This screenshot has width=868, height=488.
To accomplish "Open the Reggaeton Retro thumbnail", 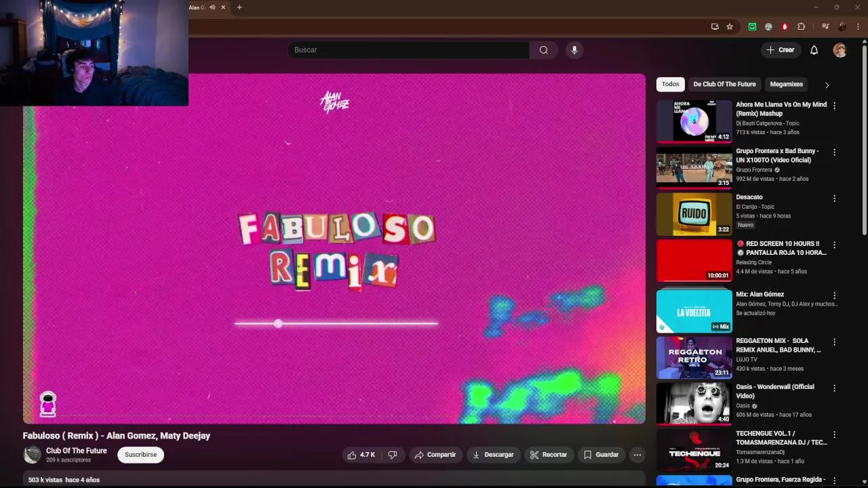I will tap(694, 357).
